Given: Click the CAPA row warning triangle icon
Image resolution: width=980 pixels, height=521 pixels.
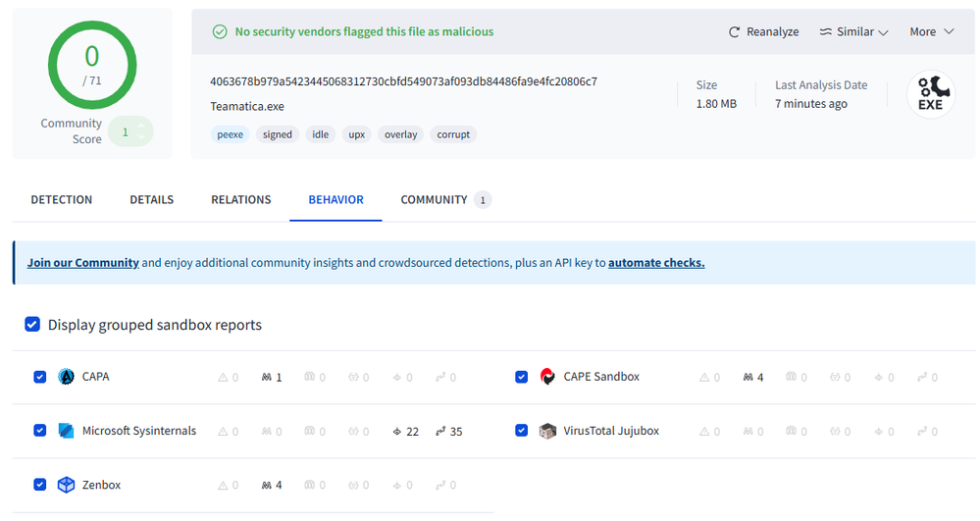Looking at the screenshot, I should (x=223, y=377).
